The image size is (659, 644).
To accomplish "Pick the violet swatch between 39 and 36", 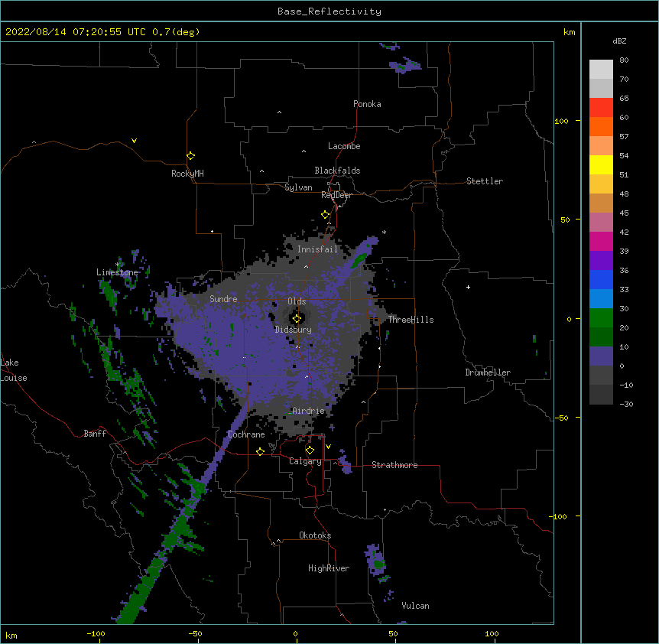I will tap(601, 261).
